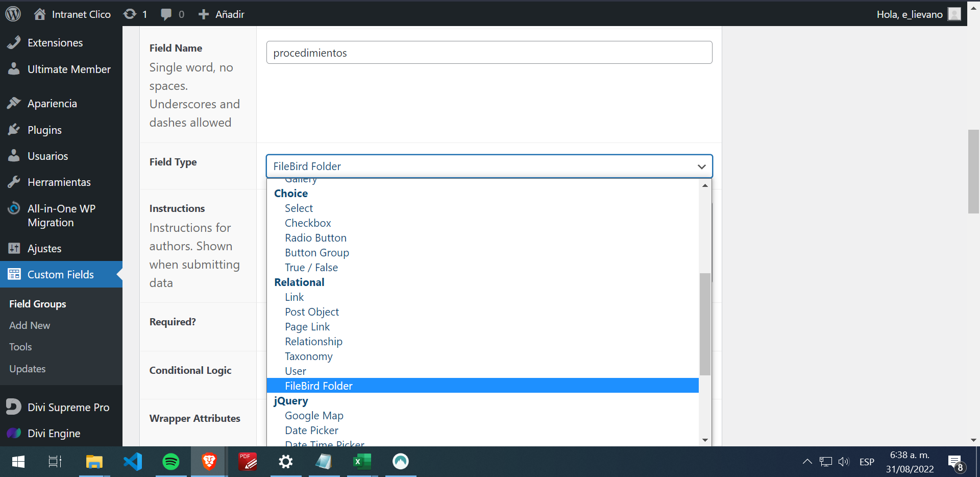Image resolution: width=980 pixels, height=477 pixels.
Task: Click the Usuarios person icon
Action: [x=14, y=156]
